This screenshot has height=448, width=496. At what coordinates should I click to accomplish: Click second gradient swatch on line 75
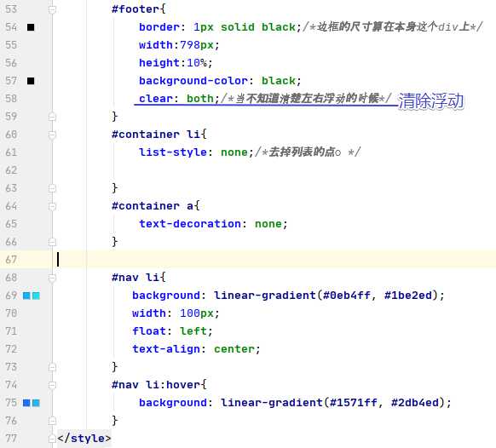tap(36, 403)
